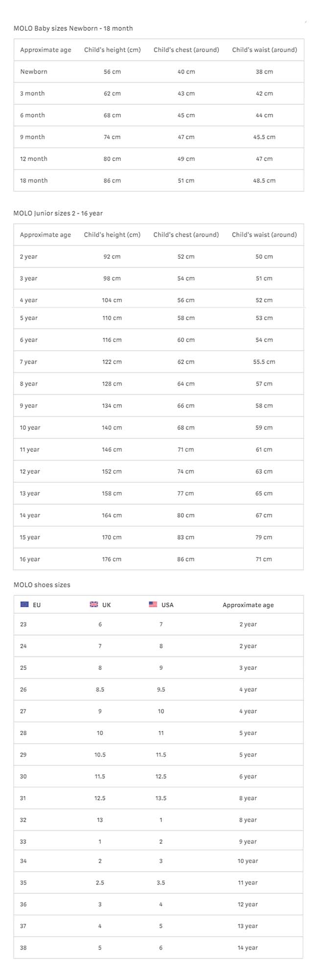Select the 18 month row label
Viewport: 318px width, 980px height.
pyautogui.click(x=34, y=180)
